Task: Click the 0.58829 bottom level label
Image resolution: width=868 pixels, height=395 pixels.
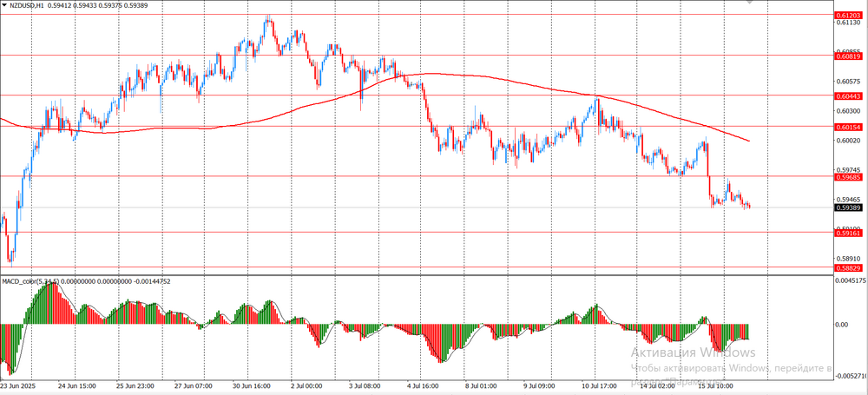Action: [848, 268]
